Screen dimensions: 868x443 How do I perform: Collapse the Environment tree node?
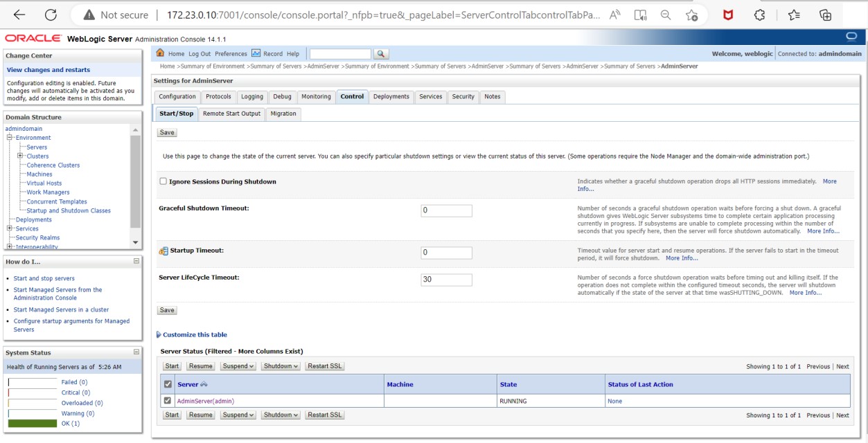[10, 138]
